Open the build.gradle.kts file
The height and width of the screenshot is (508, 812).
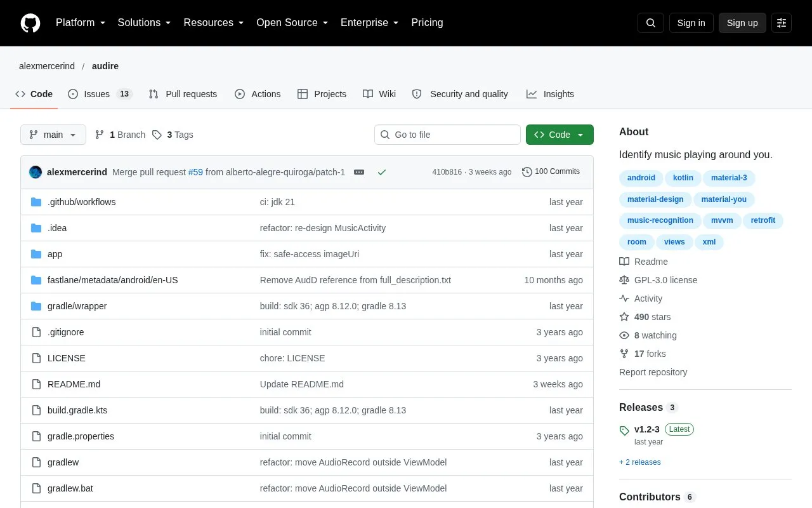click(77, 410)
